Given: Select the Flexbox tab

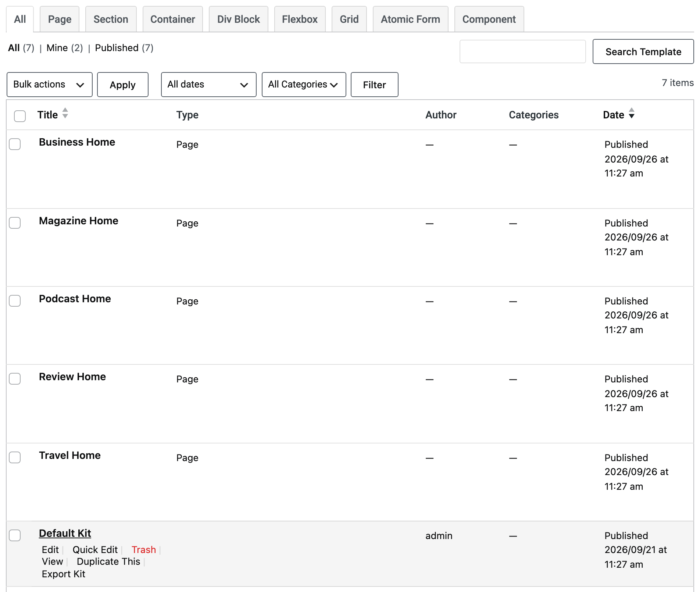Looking at the screenshot, I should coord(300,19).
